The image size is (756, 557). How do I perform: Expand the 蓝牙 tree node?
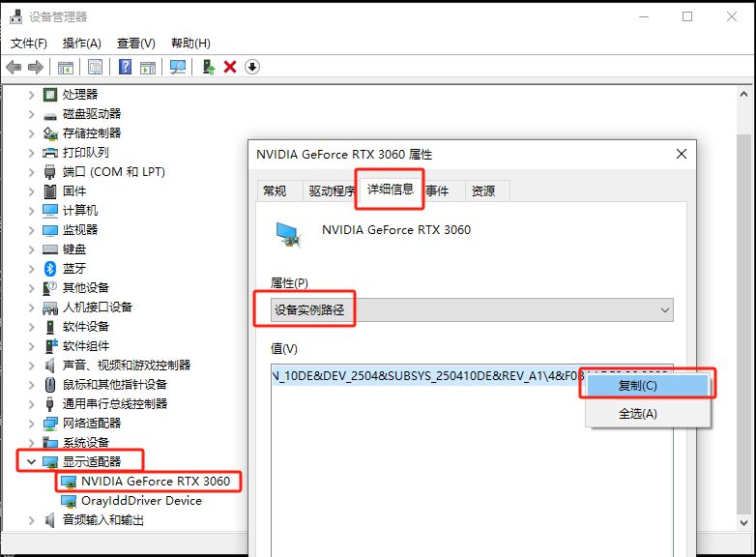(31, 269)
